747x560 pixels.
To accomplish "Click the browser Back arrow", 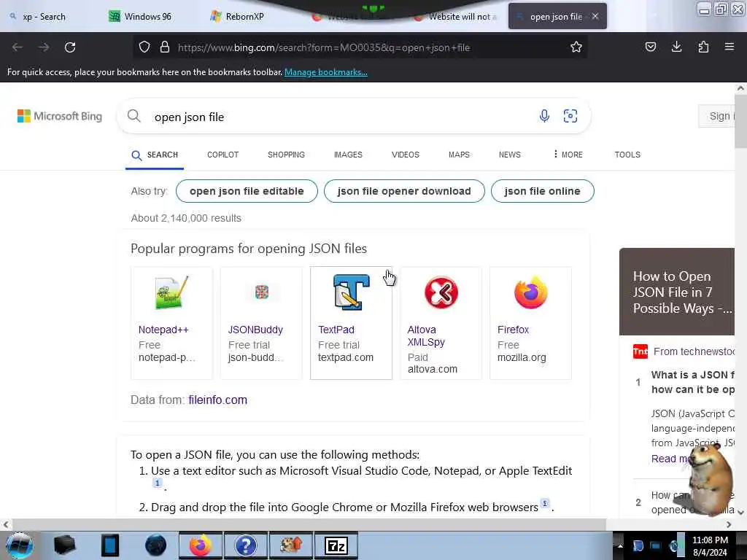I will point(18,47).
